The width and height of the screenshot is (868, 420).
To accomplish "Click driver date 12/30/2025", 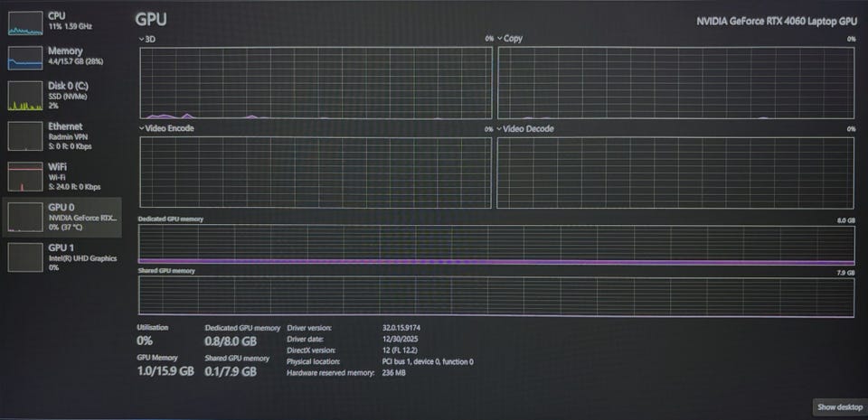I will click(x=401, y=339).
